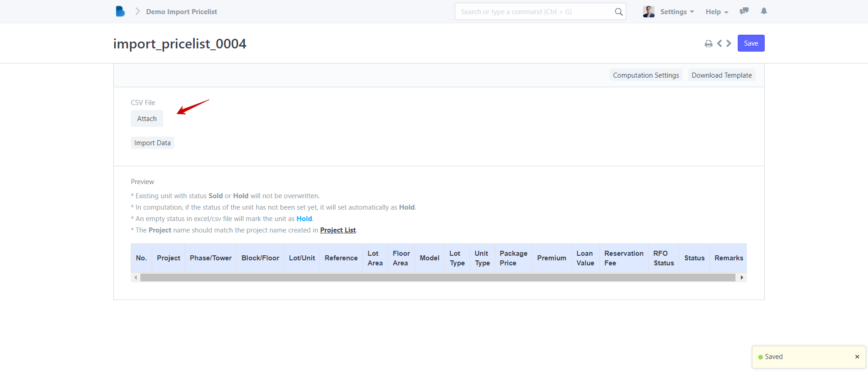Click the blue app logo icon

[x=120, y=11]
